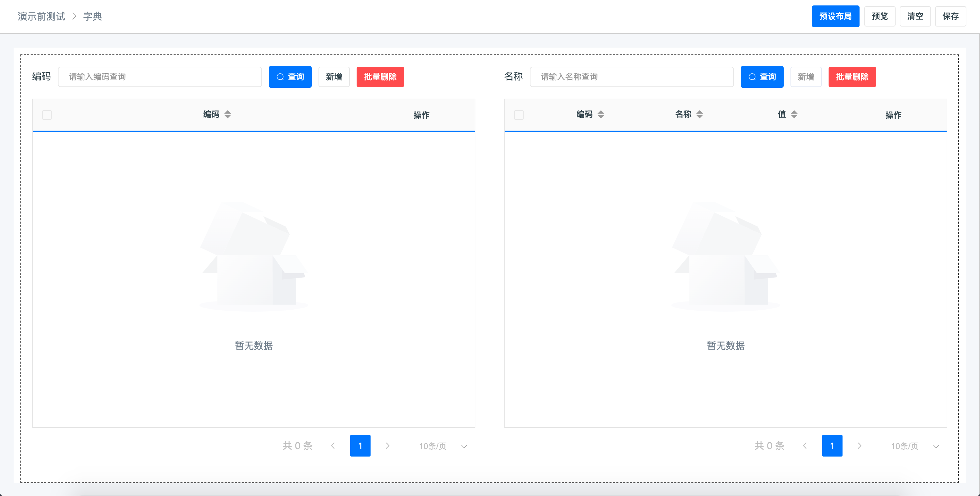This screenshot has height=496, width=980.
Task: Go to next page in right table pagination
Action: pyautogui.click(x=860, y=445)
